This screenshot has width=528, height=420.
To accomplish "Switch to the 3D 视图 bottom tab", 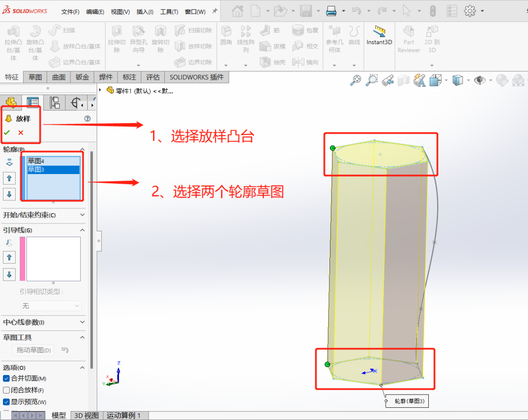I will pyautogui.click(x=87, y=415).
